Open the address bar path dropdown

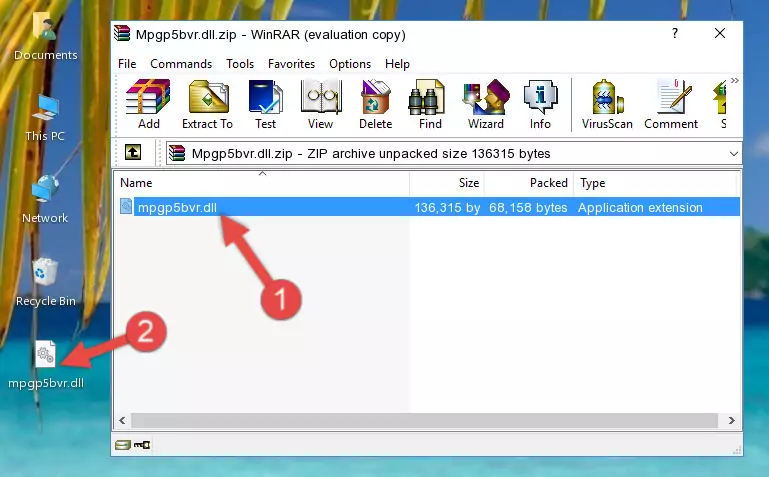point(733,153)
